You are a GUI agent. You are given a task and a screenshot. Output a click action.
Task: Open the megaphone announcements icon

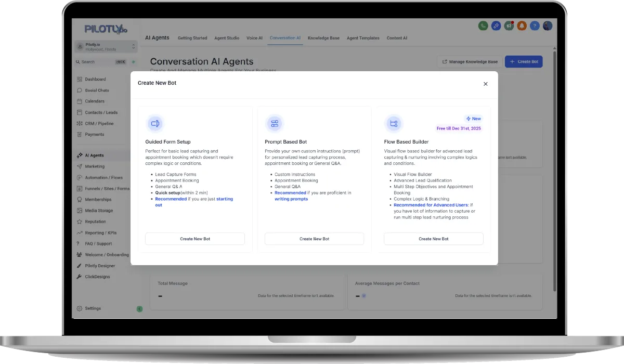click(509, 25)
